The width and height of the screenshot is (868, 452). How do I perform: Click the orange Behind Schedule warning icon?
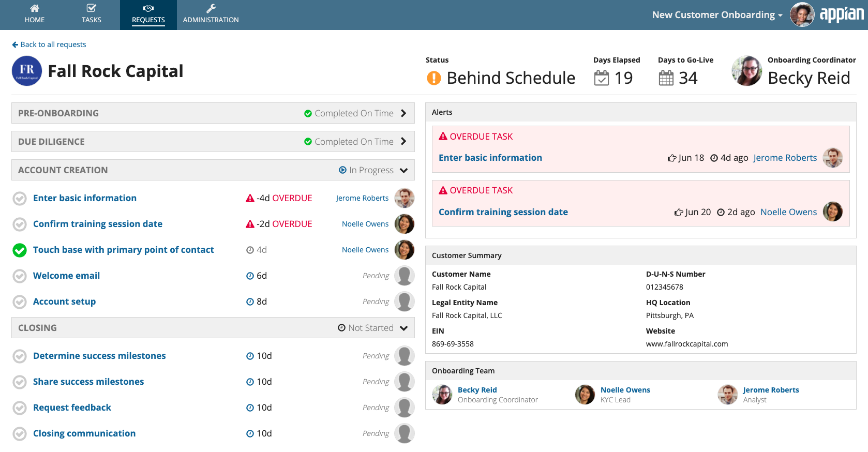coord(433,78)
